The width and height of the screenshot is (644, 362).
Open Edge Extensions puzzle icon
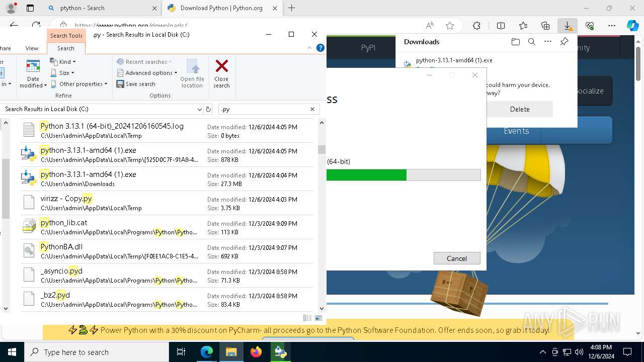point(476,26)
